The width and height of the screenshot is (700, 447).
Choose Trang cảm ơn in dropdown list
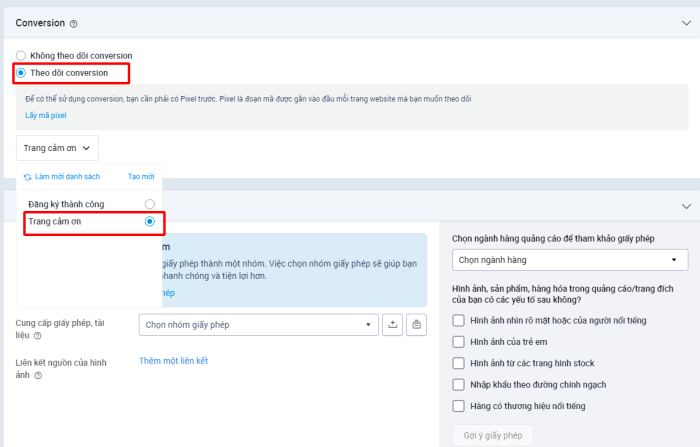[149, 221]
